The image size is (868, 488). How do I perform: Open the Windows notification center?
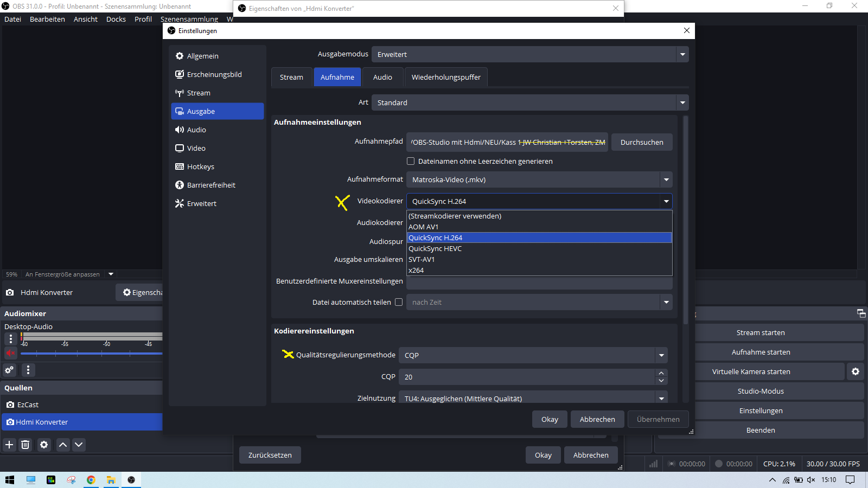[850, 480]
